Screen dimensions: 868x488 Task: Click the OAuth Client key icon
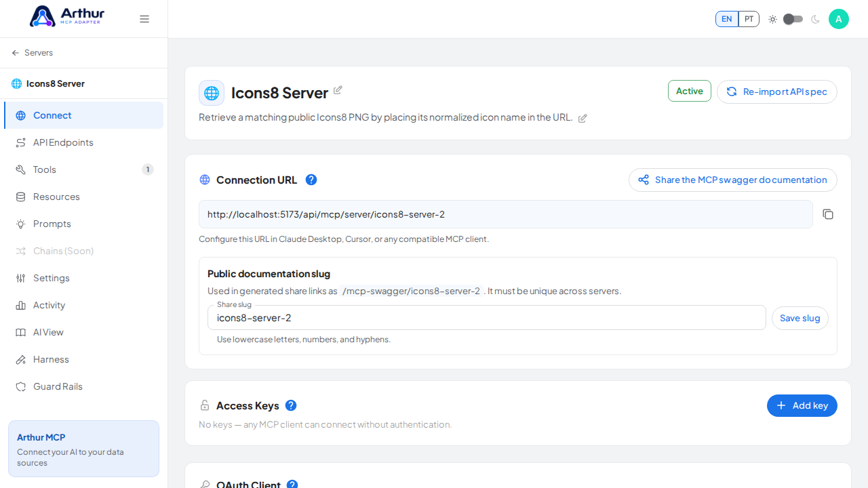coord(205,485)
